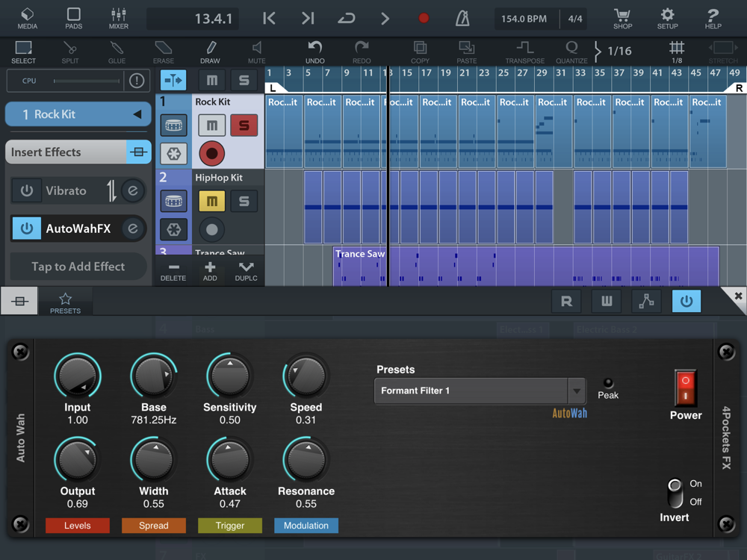Screen dimensions: 747x560
Task: Open the Shop
Action: click(x=622, y=19)
